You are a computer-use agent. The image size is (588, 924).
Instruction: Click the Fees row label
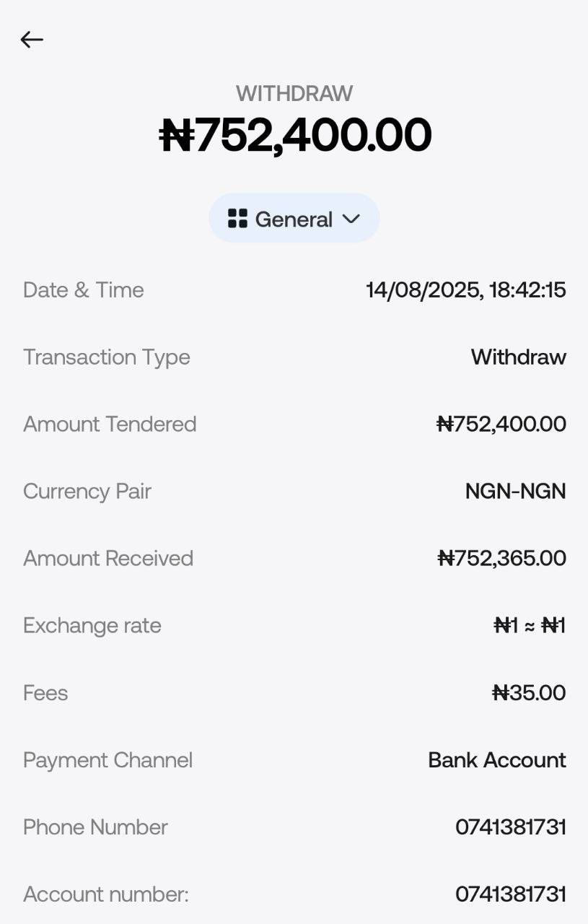[x=45, y=693]
